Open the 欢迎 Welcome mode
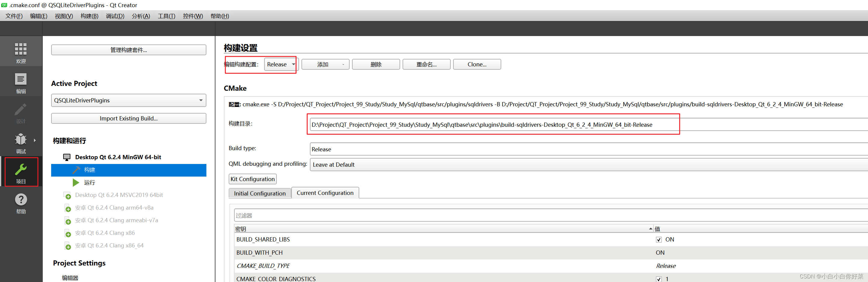This screenshot has height=282, width=868. click(x=20, y=51)
